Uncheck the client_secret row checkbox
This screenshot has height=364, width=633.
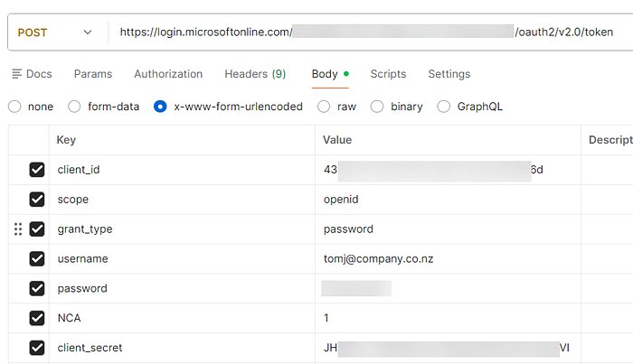[37, 348]
